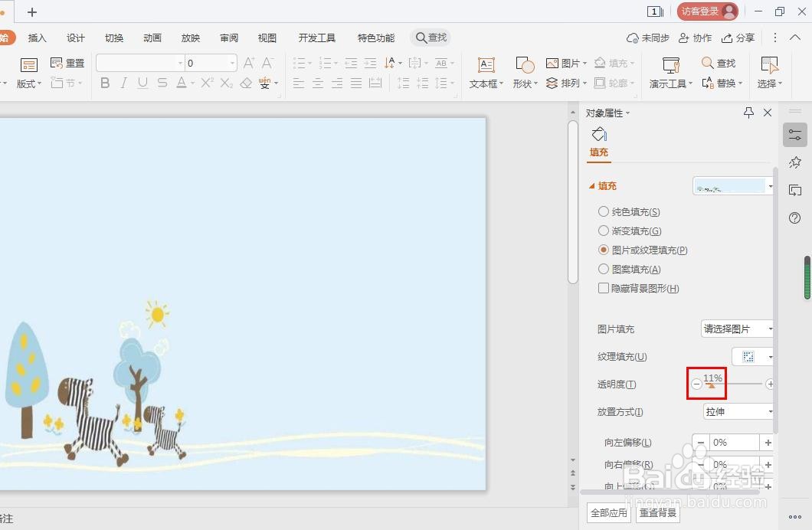Decrease transparency with minus button
The width and height of the screenshot is (812, 530).
tap(696, 384)
